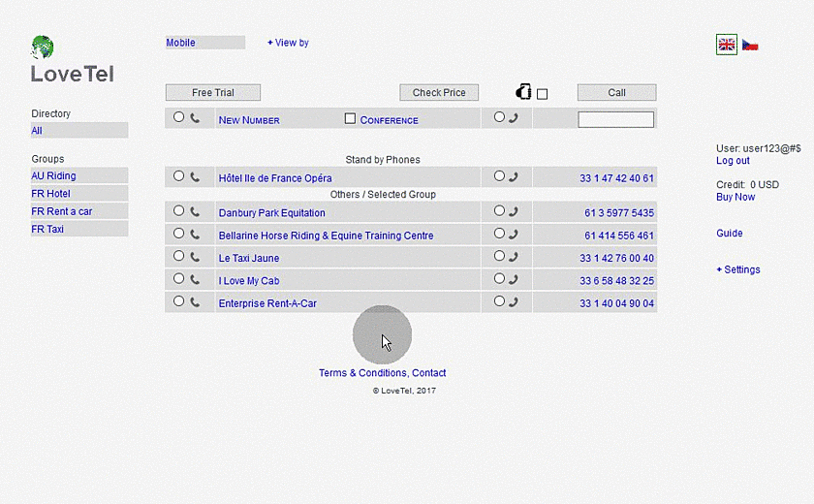Tick the checkbox next to the mobile phone icon
Image resolution: width=814 pixels, height=504 pixels.
click(542, 94)
